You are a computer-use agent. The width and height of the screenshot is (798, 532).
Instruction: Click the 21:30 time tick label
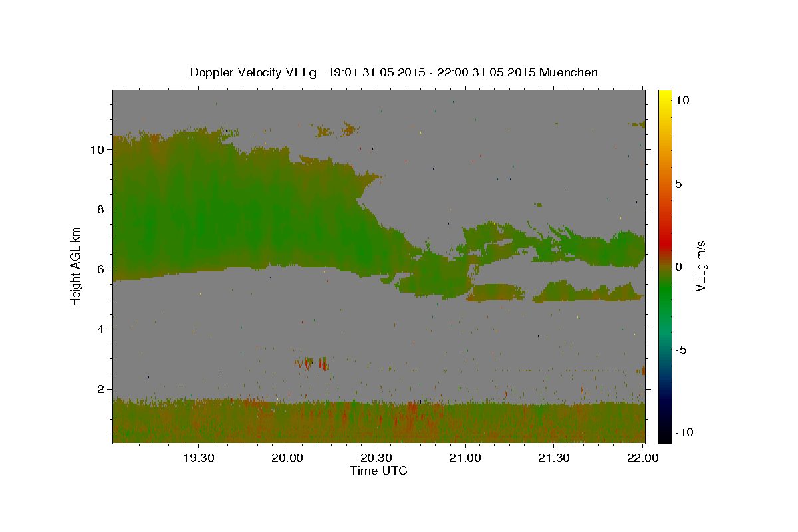554,458
